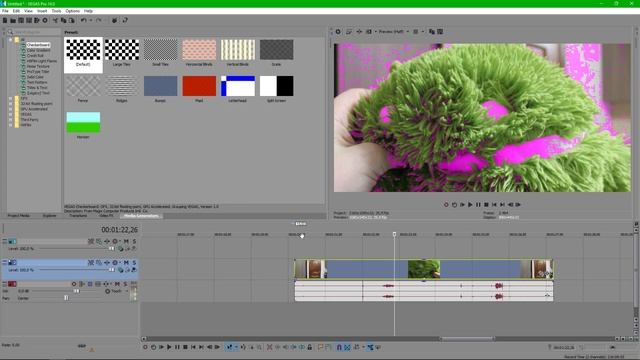
Task: Save preview snapshot to file
Action: click(x=440, y=31)
